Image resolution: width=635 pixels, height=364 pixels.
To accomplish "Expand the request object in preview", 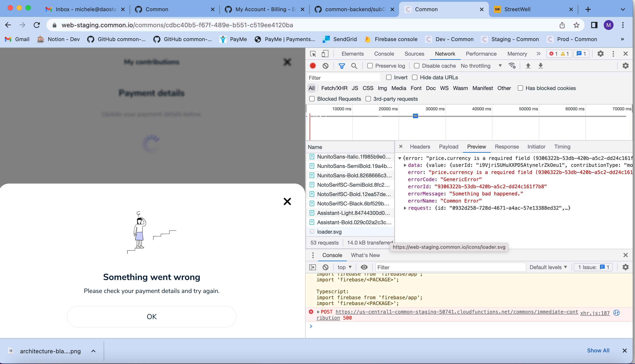I will [x=405, y=208].
